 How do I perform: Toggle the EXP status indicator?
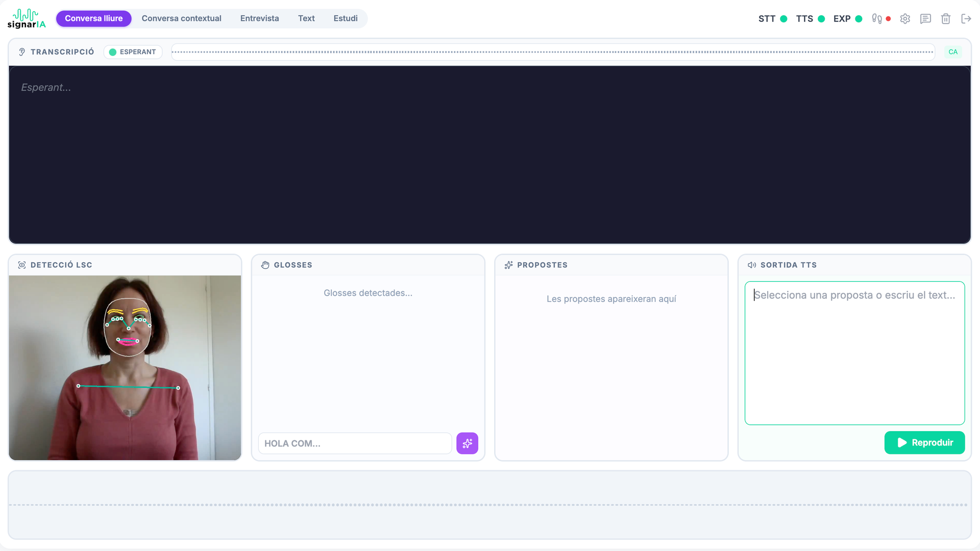pyautogui.click(x=859, y=18)
